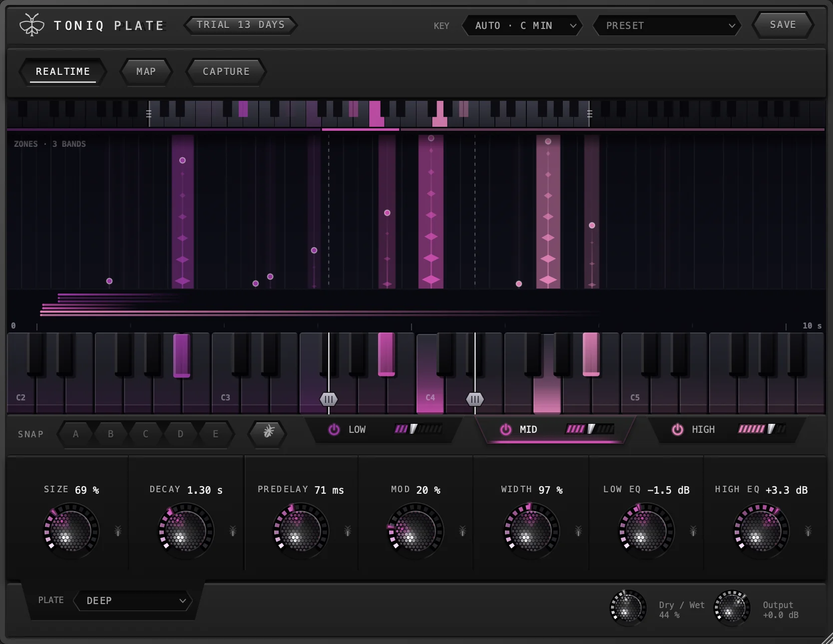Click the WIDTH value "97 %"
The height and width of the screenshot is (644, 833).
click(x=550, y=490)
